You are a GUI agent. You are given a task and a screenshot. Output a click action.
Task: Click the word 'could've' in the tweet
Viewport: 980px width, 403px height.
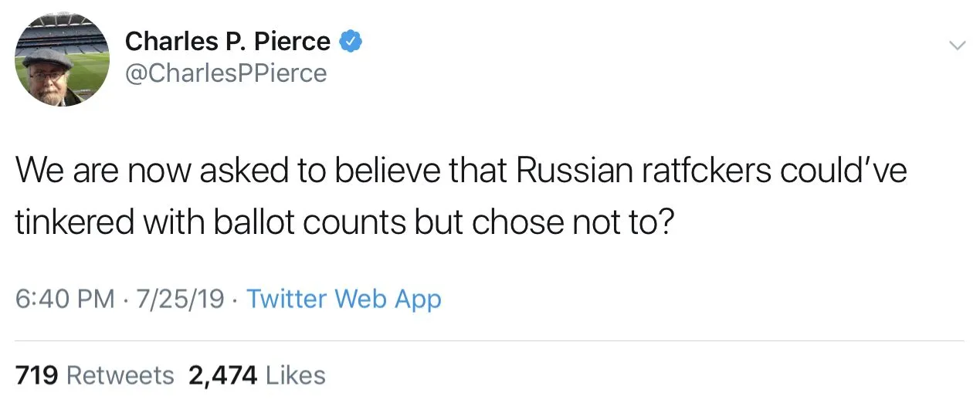(x=843, y=171)
